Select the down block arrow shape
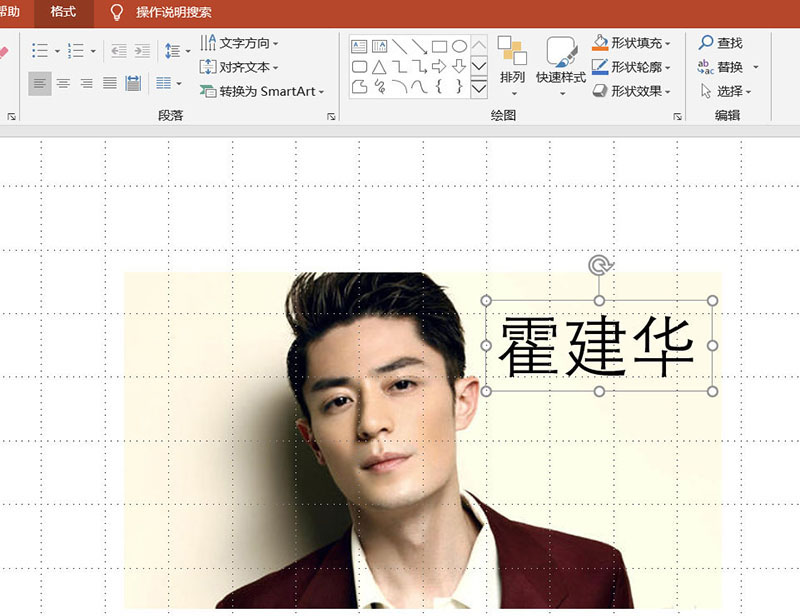Screen dimensions: 800x616 pos(459,66)
